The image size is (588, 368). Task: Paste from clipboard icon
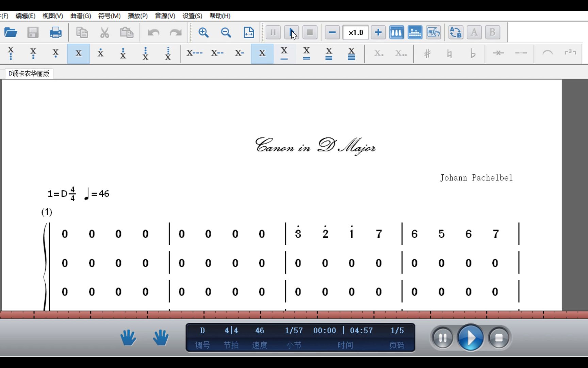point(127,33)
